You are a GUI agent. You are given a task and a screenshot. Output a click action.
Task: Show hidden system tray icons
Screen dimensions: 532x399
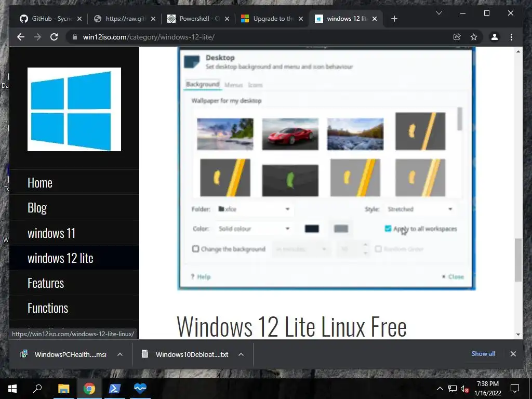pyautogui.click(x=440, y=389)
